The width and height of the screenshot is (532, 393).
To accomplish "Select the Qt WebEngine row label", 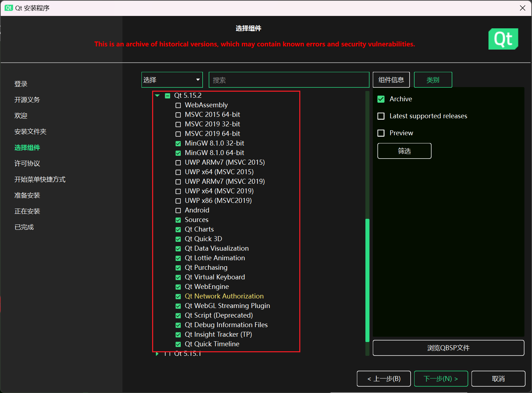I will pyautogui.click(x=207, y=287).
